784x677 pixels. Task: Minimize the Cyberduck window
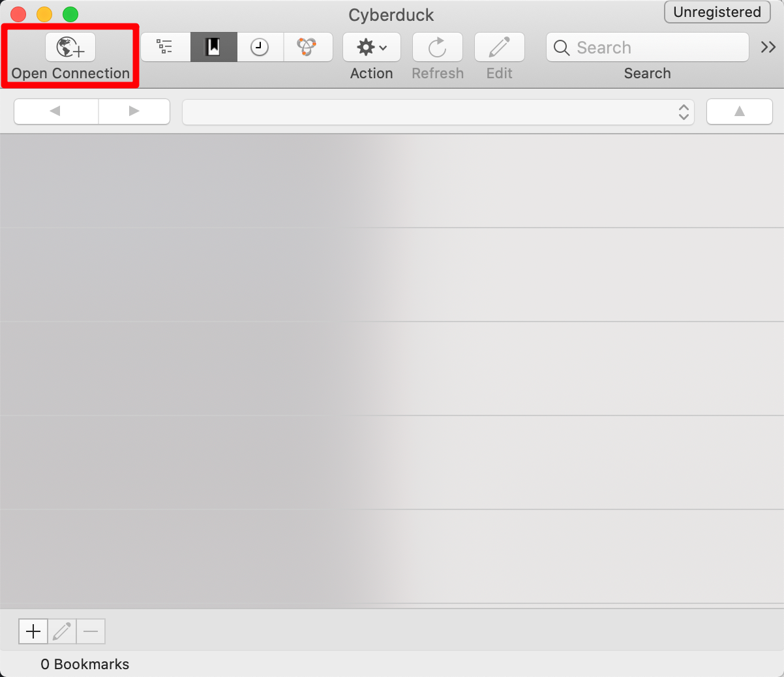[x=44, y=14]
